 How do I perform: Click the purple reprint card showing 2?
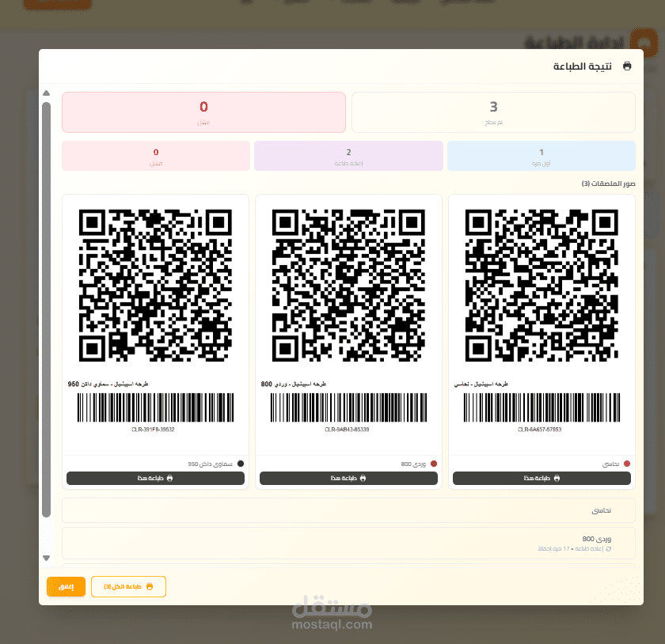(348, 156)
